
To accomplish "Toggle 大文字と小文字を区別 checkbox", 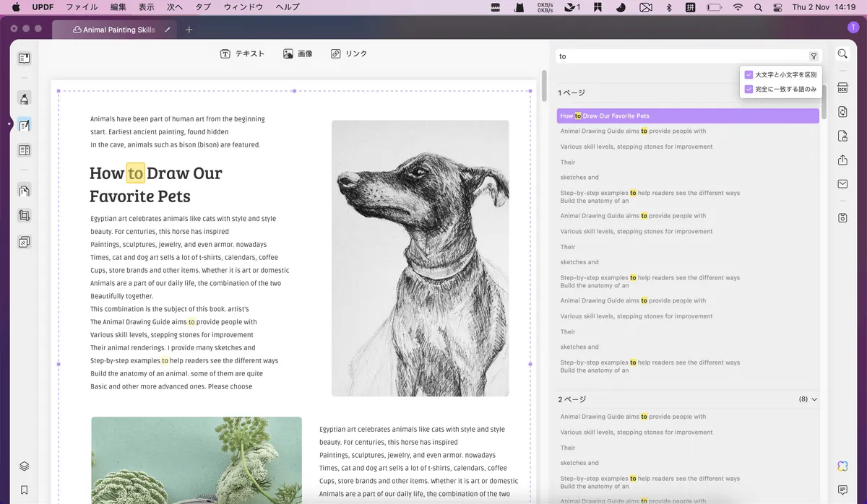I will coord(749,74).
